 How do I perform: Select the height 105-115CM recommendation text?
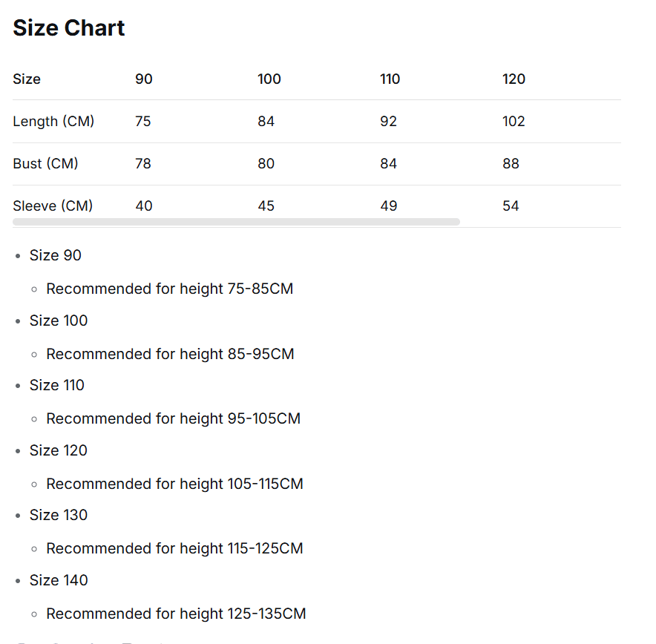(174, 484)
